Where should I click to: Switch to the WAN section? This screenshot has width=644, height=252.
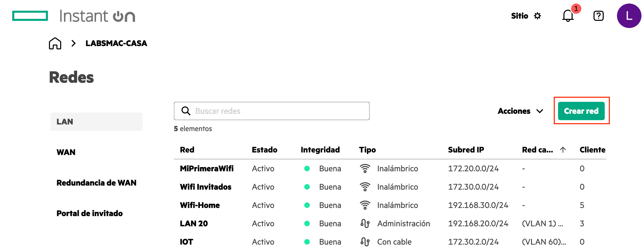click(x=66, y=152)
